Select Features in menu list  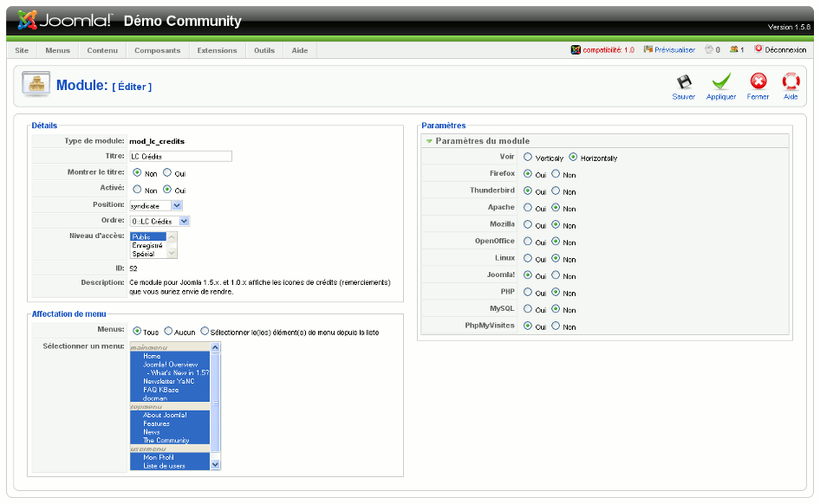pyautogui.click(x=170, y=423)
